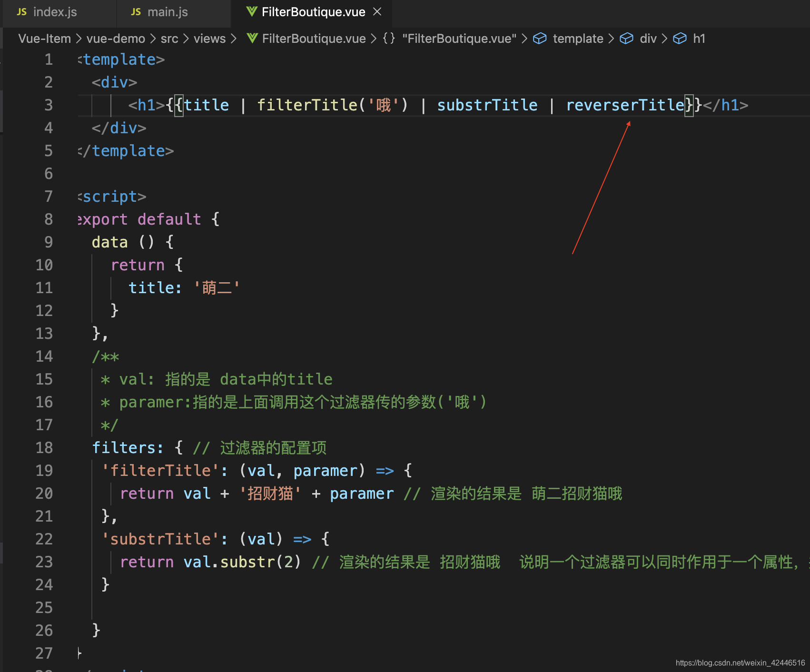This screenshot has width=810, height=672.
Task: Click the closing </div> tag on line 4
Action: [x=119, y=128]
